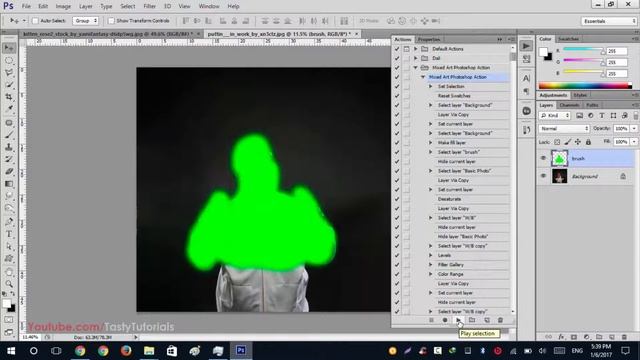The height and width of the screenshot is (360, 640).
Task: Add layer mask at Layers panel bottom
Action: (574, 337)
